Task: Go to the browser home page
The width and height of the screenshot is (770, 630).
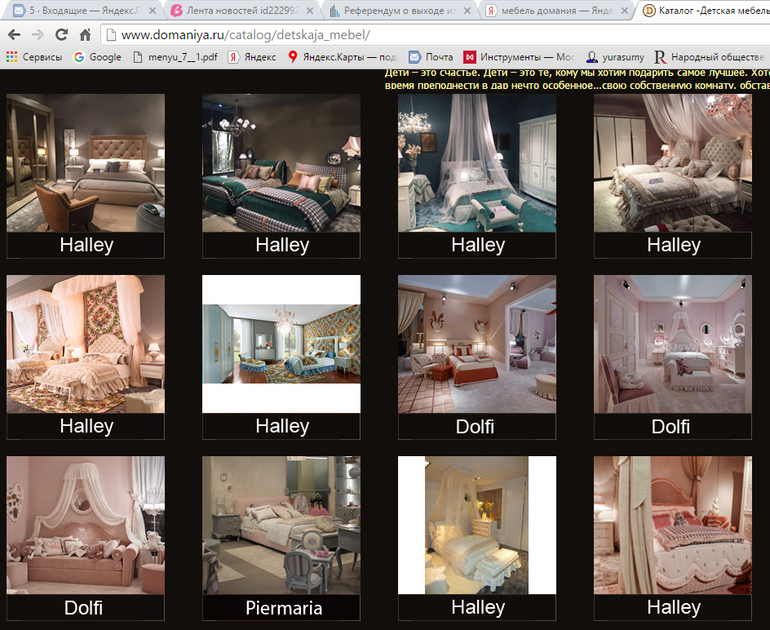Action: click(86, 34)
